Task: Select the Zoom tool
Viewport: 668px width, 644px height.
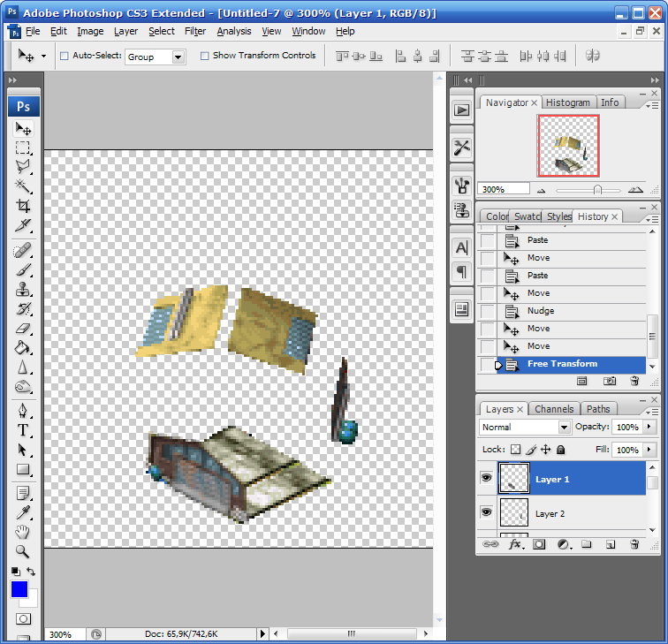Action: point(23,551)
